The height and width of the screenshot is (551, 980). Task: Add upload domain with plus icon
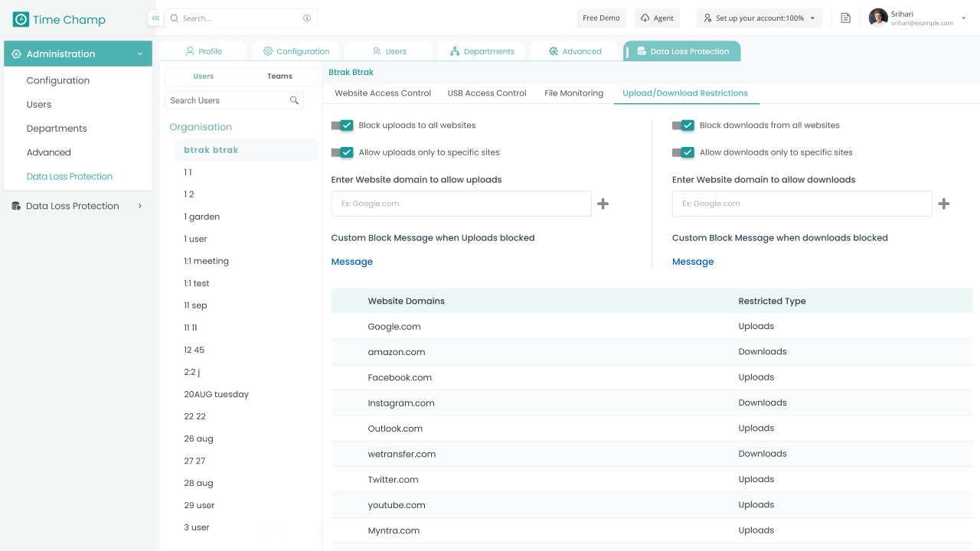pyautogui.click(x=603, y=204)
